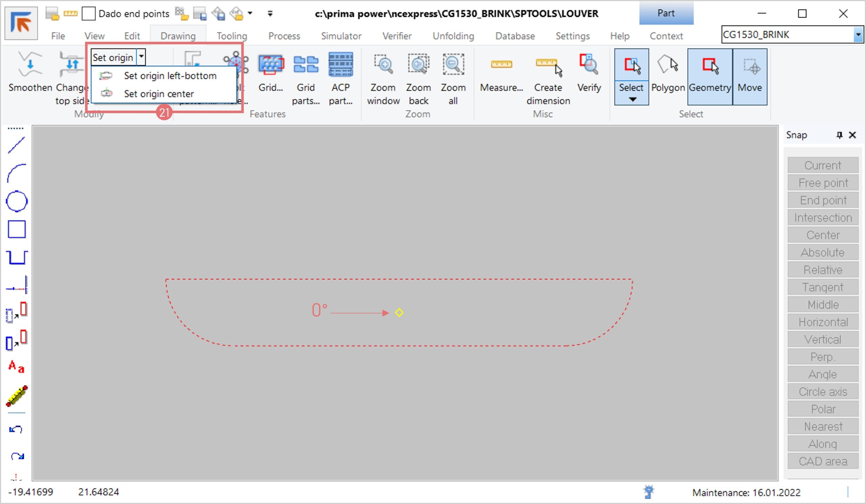The image size is (866, 504).
Task: Click the Intersection snap button
Action: [823, 218]
